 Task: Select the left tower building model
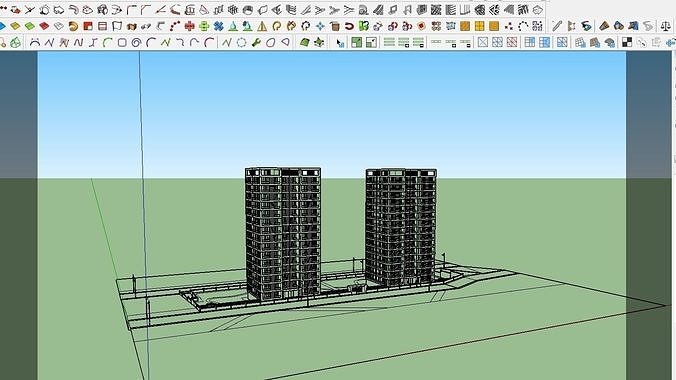pyautogui.click(x=283, y=234)
